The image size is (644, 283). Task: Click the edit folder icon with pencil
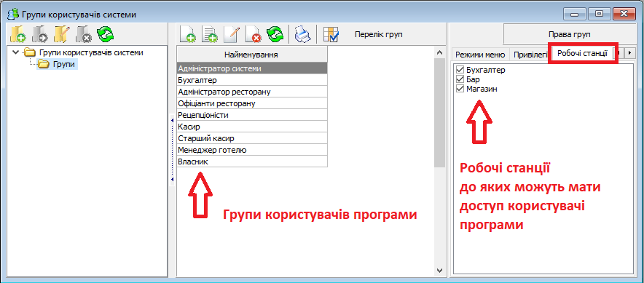pyautogui.click(x=62, y=34)
